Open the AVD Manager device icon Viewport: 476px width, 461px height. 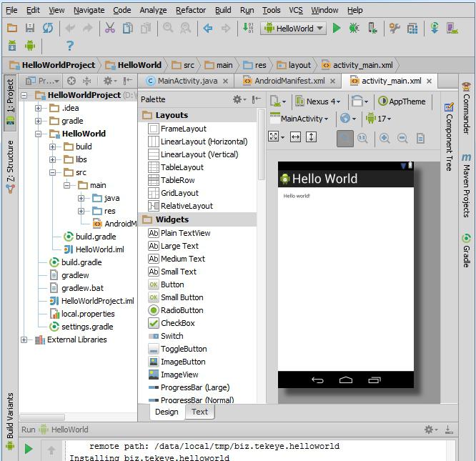(x=452, y=28)
